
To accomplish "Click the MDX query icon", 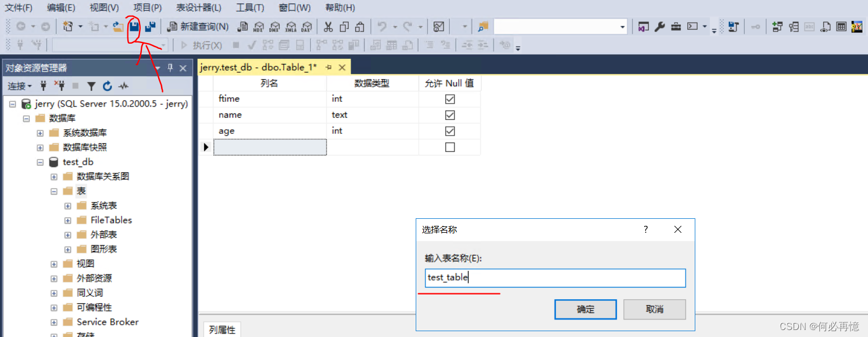I will point(259,26).
